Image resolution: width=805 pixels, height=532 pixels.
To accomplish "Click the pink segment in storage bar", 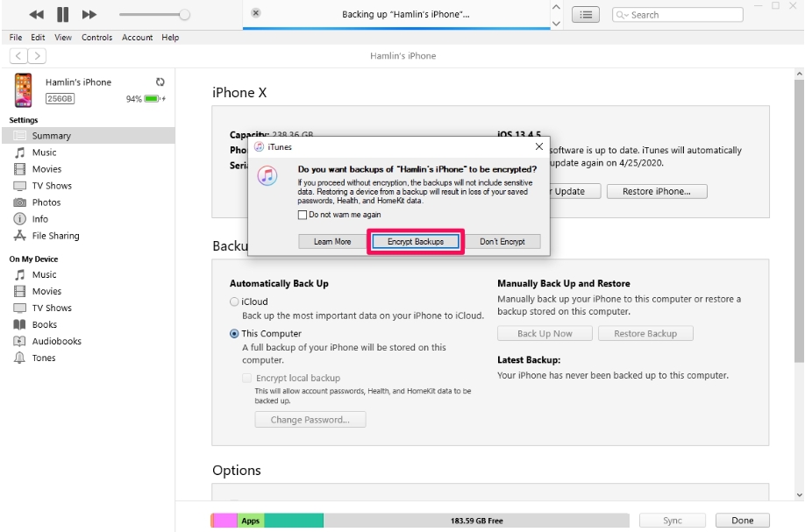I will 224,521.
